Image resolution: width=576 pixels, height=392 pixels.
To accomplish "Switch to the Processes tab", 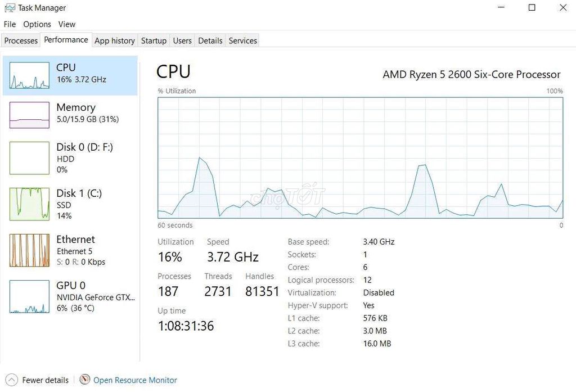I will tap(20, 40).
